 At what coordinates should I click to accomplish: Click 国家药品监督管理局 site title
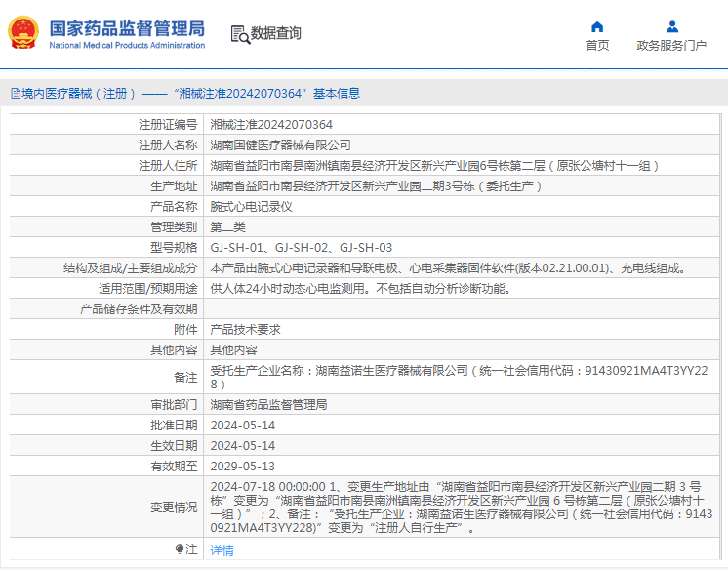click(x=127, y=28)
